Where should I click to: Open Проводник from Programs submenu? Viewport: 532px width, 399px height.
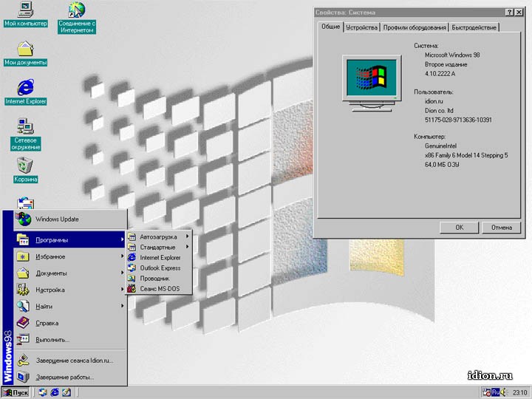pyautogui.click(x=159, y=279)
